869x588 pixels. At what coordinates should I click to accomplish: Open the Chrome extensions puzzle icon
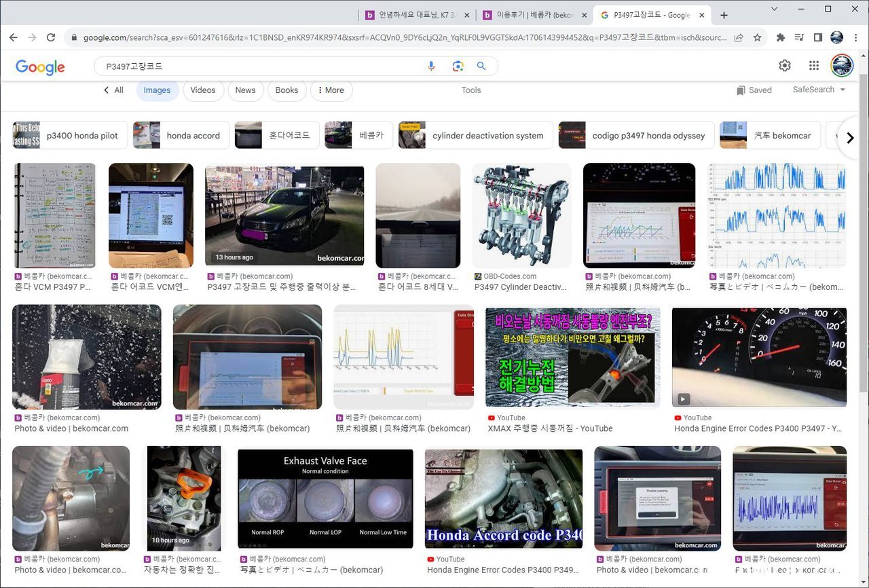[x=781, y=37]
